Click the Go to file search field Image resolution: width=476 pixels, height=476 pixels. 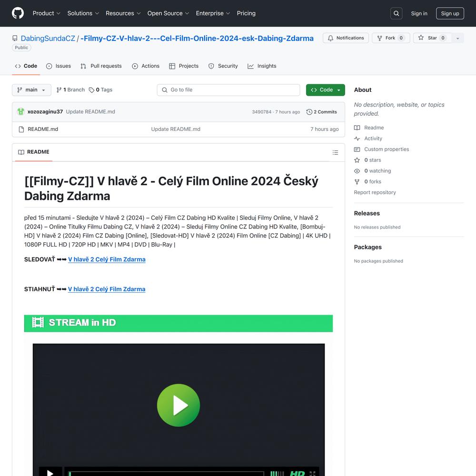click(228, 90)
